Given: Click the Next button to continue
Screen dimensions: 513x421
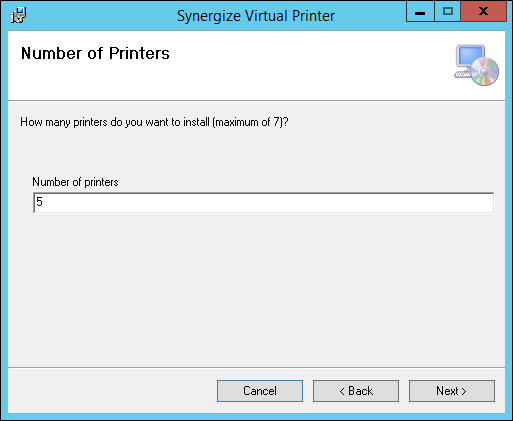Looking at the screenshot, I should click(452, 391).
